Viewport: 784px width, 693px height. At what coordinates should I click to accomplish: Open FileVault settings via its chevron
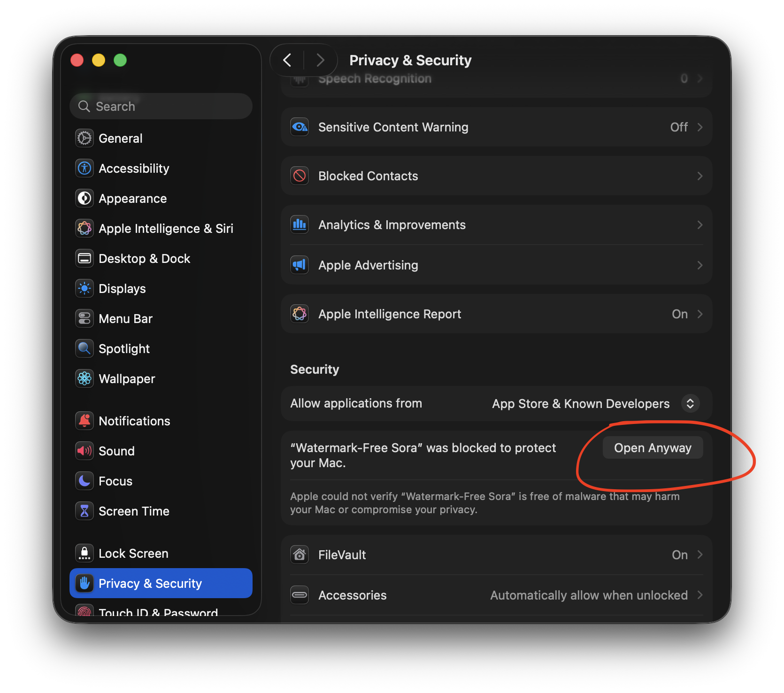tap(699, 554)
